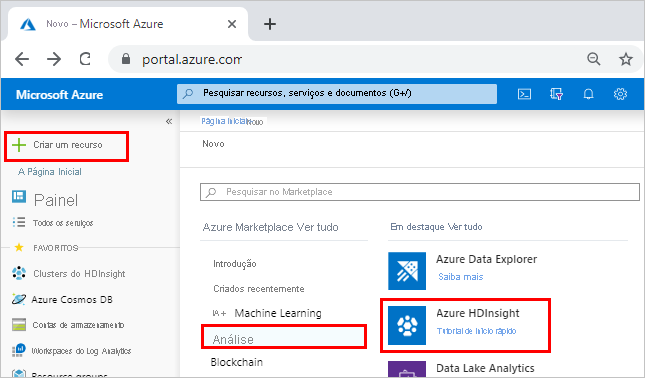The image size is (645, 378).
Task: Click the Pesquisar recursos search field
Action: pyautogui.click(x=337, y=94)
